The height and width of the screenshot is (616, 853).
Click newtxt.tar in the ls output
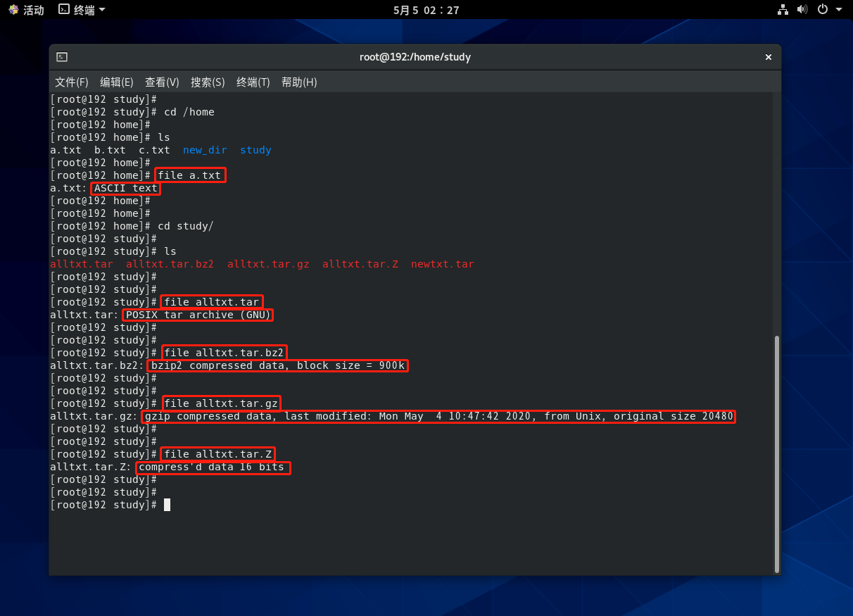click(x=443, y=264)
